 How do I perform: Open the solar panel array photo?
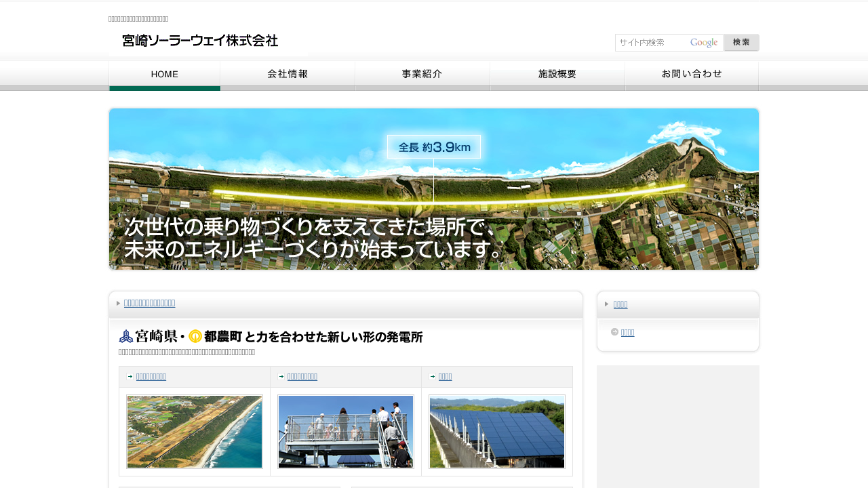tap(497, 432)
